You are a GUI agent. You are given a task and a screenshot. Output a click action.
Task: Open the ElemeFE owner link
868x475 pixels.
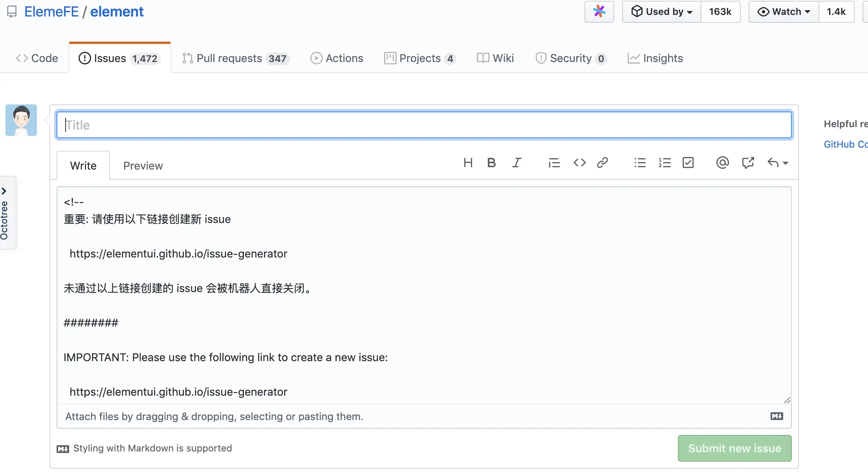click(x=51, y=12)
